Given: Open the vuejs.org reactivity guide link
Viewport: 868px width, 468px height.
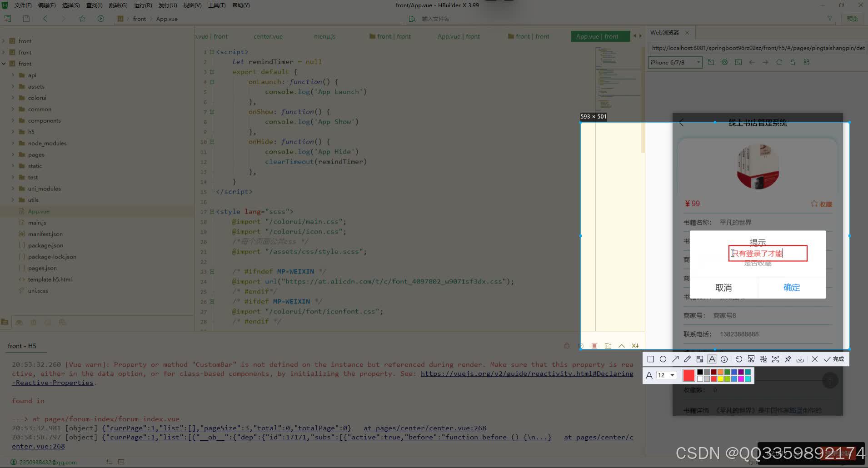Looking at the screenshot, I should click(x=527, y=373).
